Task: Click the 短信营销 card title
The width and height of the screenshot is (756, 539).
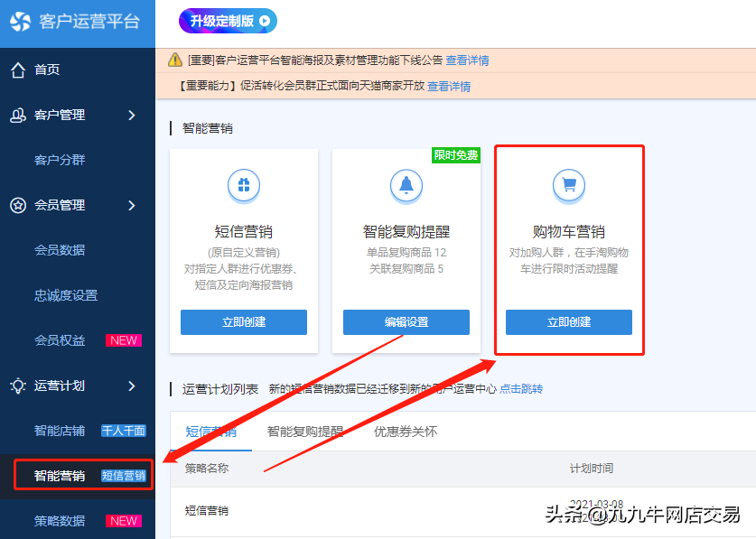Action: pos(244,232)
